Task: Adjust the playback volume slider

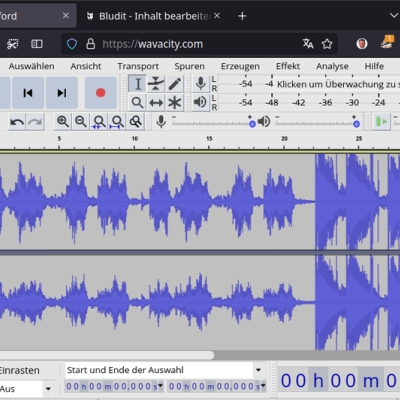Action: point(317,123)
